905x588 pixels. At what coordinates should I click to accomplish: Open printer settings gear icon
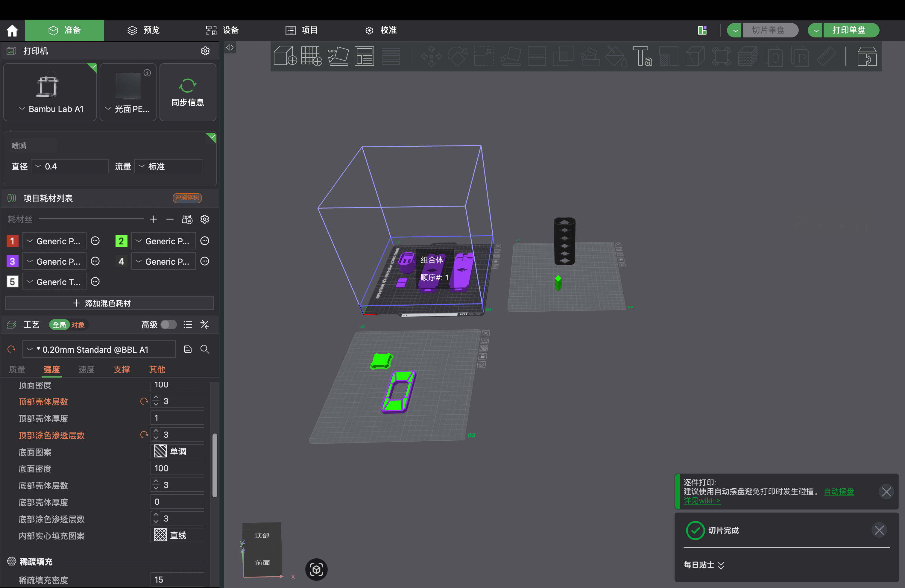205,51
